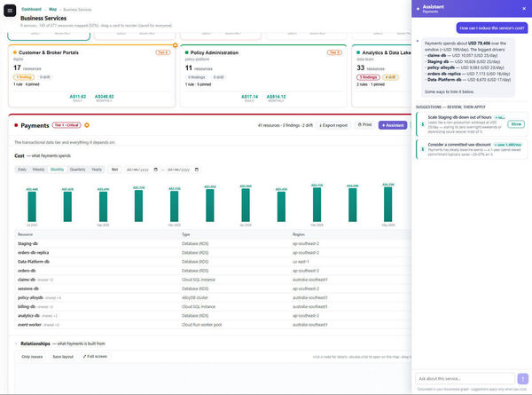Go to Dashboard breadcrumb
The height and width of the screenshot is (395, 532).
coord(31,9)
